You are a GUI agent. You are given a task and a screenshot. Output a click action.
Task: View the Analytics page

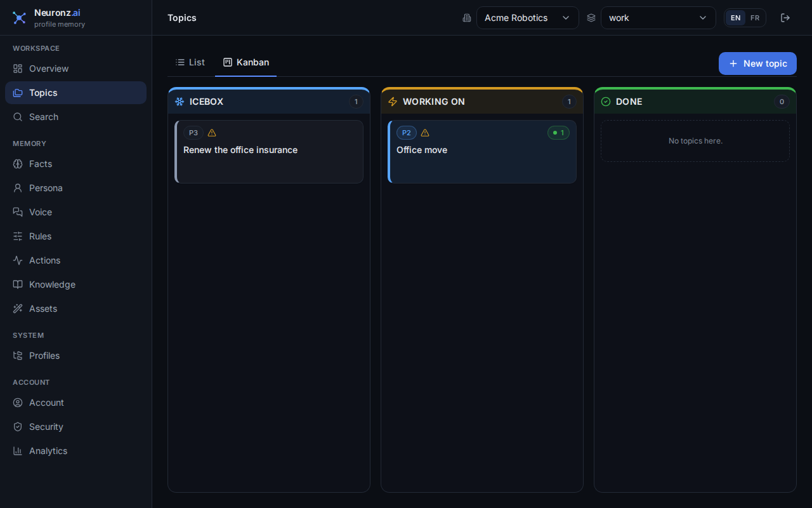[x=75, y=451]
